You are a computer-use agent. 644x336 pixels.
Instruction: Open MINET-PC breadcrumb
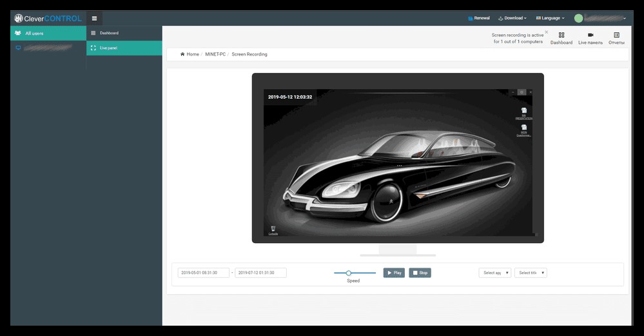(x=215, y=54)
